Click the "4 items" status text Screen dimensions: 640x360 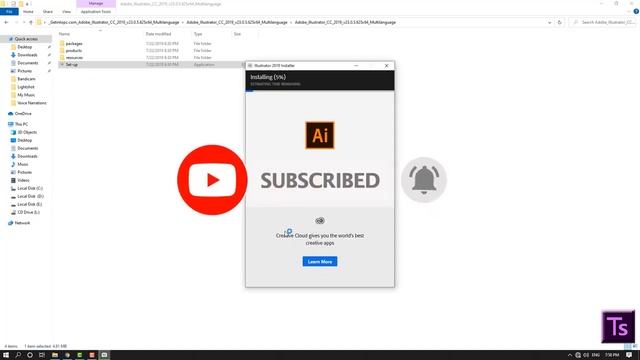tap(11, 346)
